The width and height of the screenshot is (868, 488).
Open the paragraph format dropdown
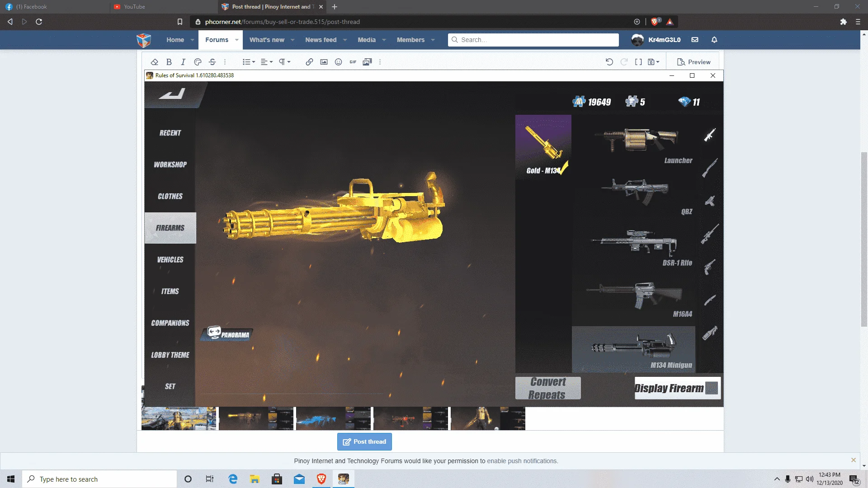coord(284,62)
